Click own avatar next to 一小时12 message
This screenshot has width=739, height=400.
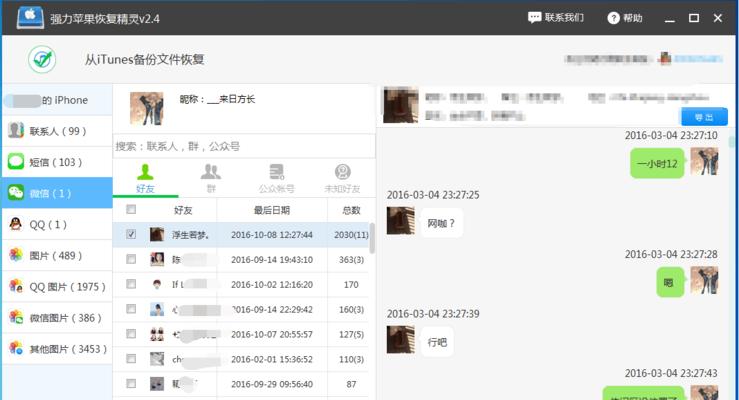704,161
